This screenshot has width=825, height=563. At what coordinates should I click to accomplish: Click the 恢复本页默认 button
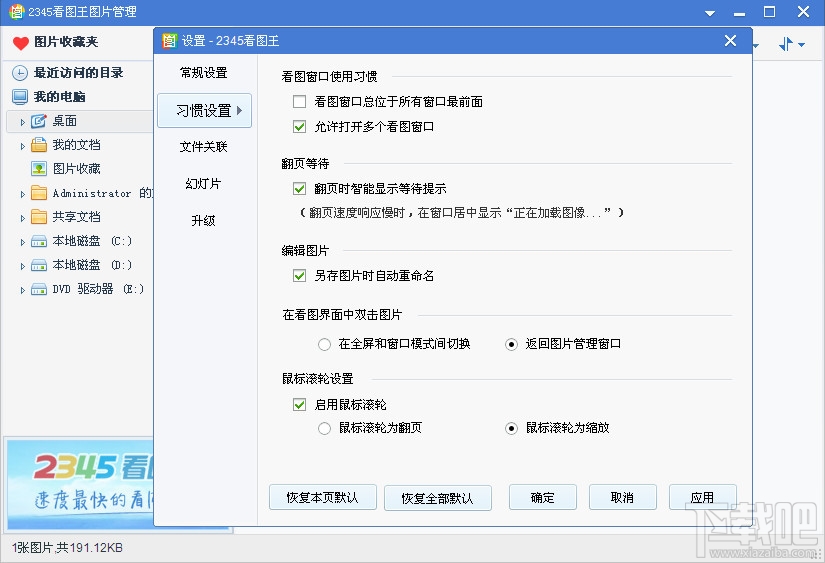pyautogui.click(x=323, y=497)
